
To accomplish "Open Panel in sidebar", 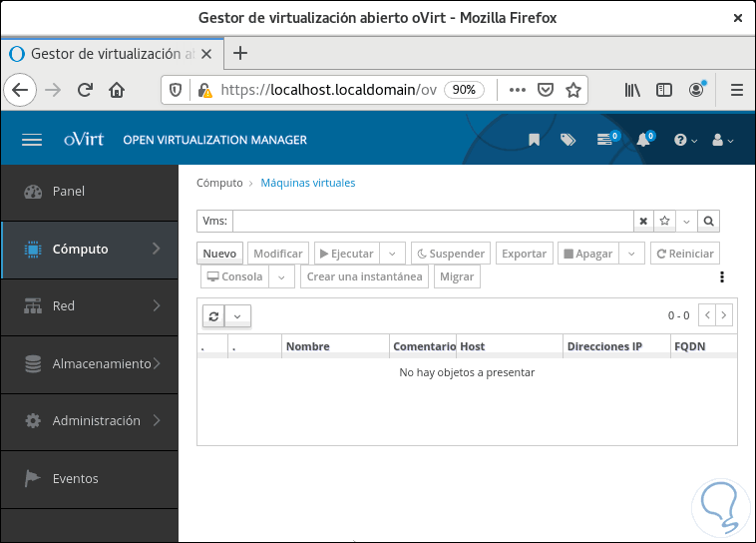I will [90, 192].
